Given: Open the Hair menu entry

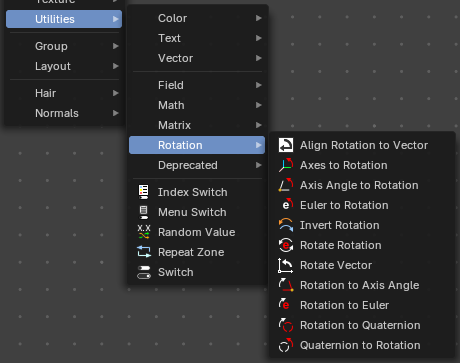Looking at the screenshot, I should pos(64,93).
